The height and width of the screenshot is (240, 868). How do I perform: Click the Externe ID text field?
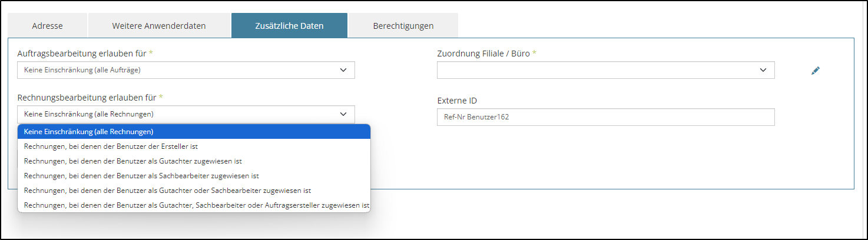[x=605, y=116]
